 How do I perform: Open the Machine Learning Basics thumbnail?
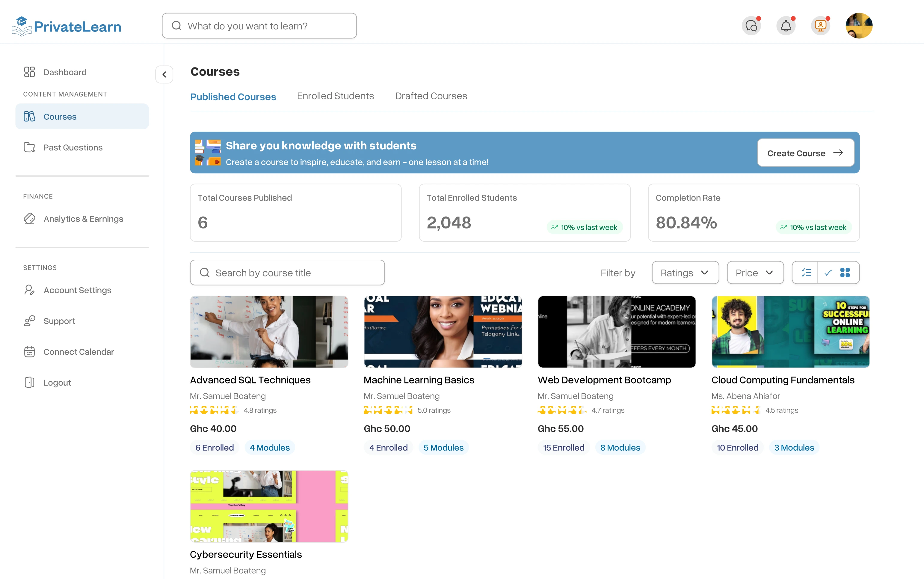pyautogui.click(x=442, y=332)
